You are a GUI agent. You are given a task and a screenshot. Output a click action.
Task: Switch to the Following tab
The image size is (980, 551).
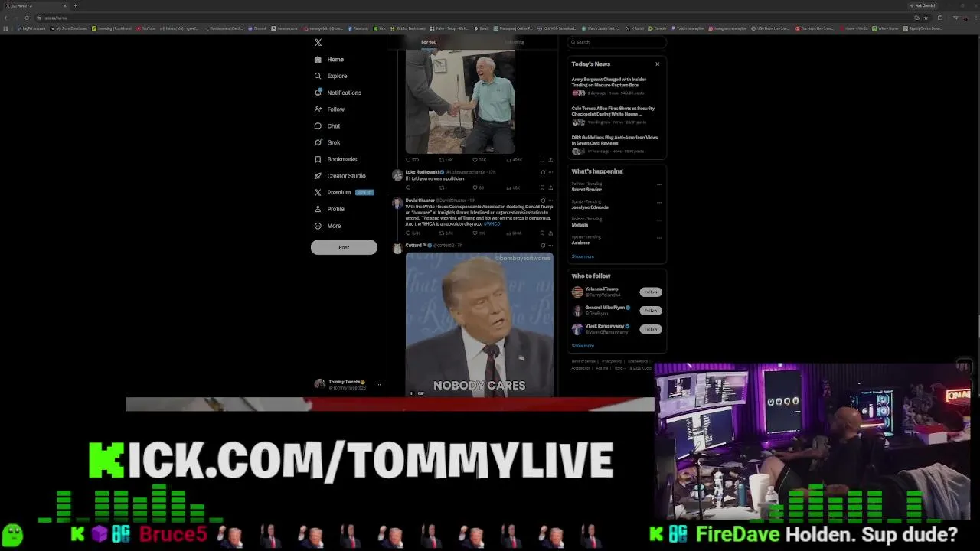pos(514,42)
